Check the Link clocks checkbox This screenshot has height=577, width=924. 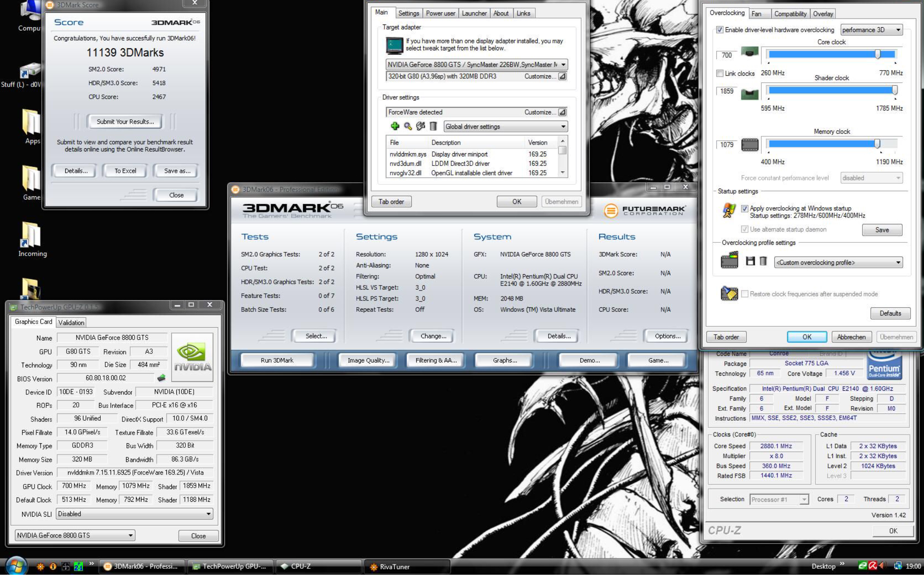[x=720, y=73]
